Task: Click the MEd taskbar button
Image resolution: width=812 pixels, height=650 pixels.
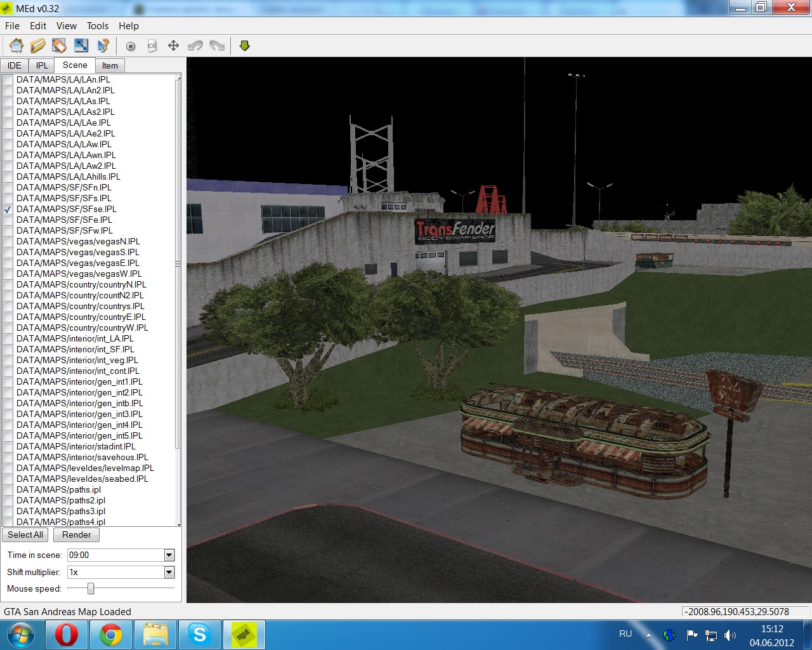Action: pos(244,635)
